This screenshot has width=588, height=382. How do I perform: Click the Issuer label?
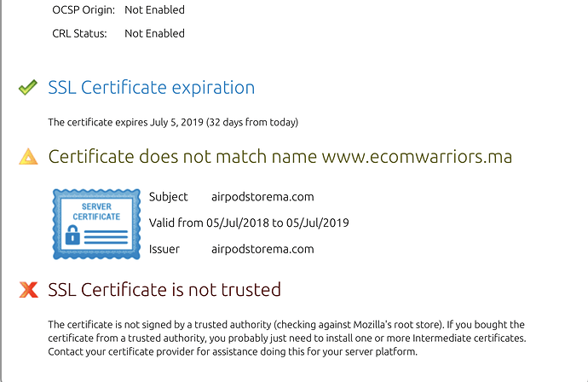click(164, 249)
